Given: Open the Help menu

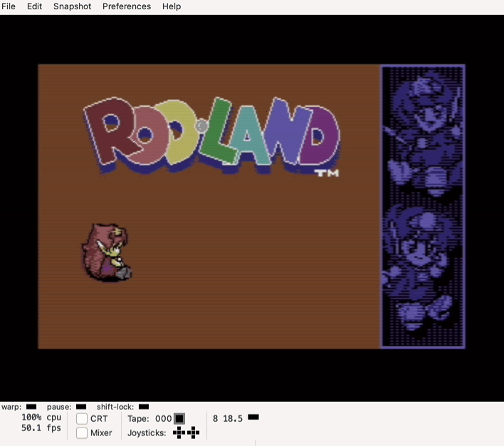Looking at the screenshot, I should [x=172, y=6].
